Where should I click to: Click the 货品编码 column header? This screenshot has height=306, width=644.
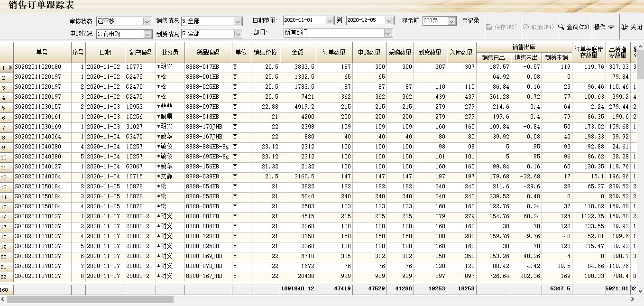(x=208, y=52)
